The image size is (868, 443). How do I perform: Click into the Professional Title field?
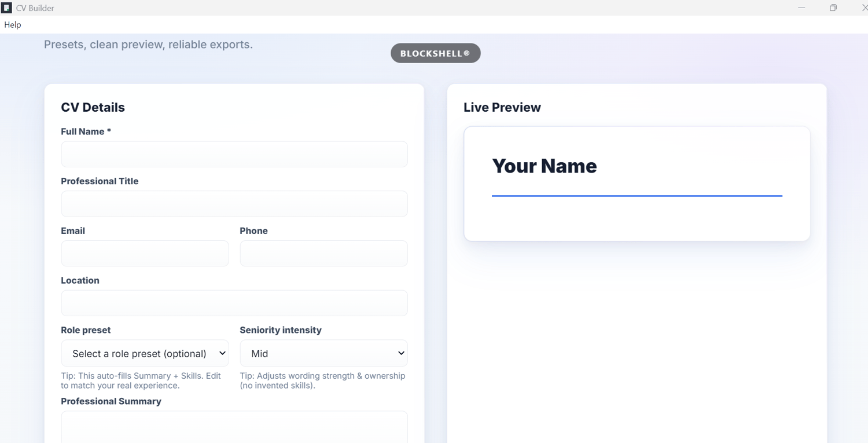click(234, 204)
